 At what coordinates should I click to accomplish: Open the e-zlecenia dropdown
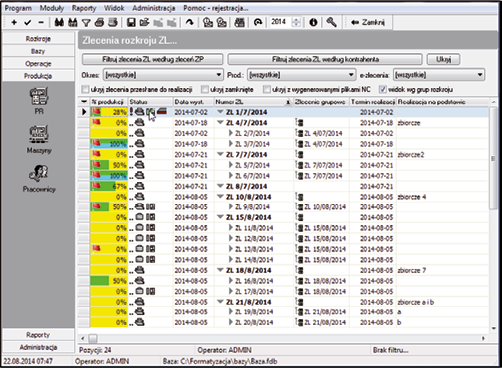click(439, 75)
